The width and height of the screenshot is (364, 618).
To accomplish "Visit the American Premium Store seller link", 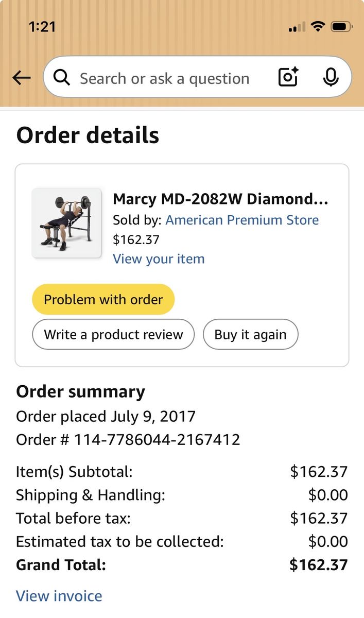I will point(242,220).
